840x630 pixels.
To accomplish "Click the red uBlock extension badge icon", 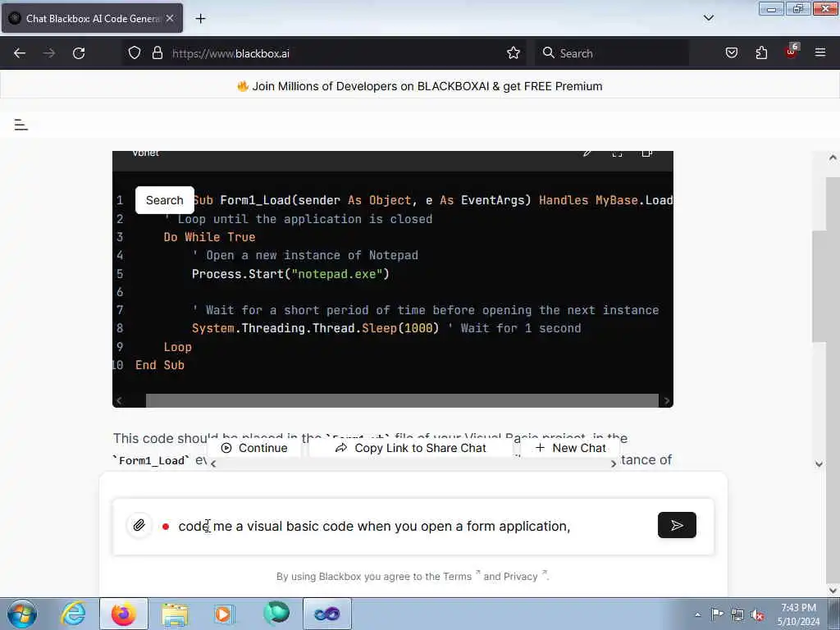I will [x=792, y=52].
